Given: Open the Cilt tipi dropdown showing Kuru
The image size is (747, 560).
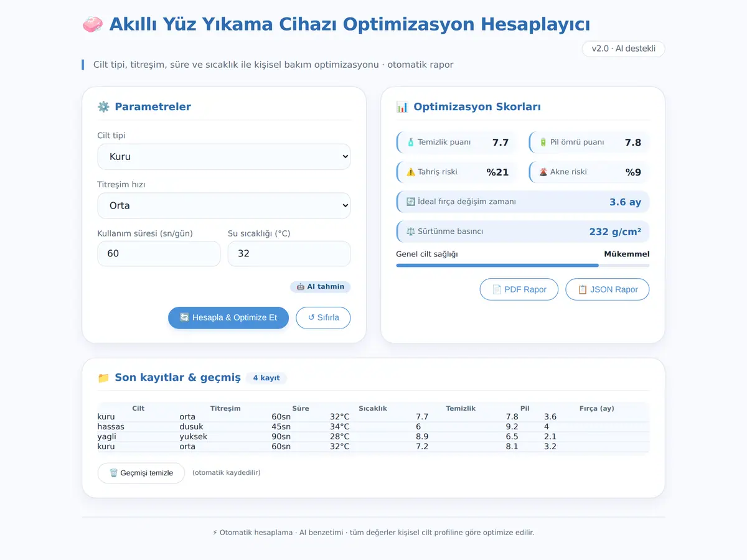Looking at the screenshot, I should point(224,157).
